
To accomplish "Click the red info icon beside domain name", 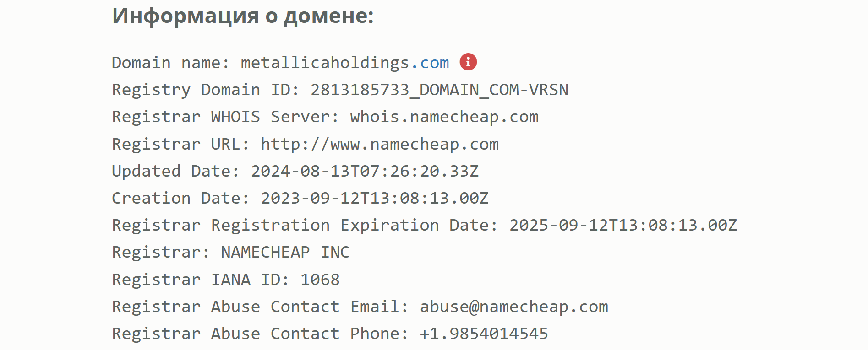I will (x=468, y=62).
